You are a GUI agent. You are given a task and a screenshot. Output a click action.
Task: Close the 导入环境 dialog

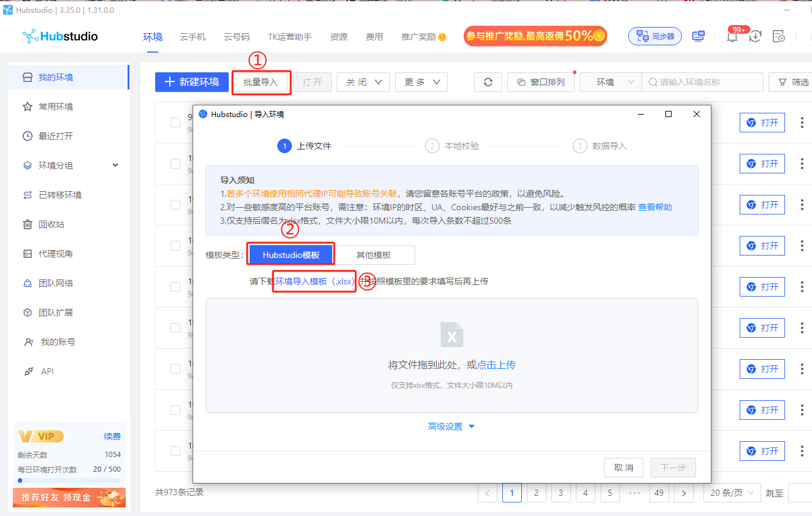696,114
